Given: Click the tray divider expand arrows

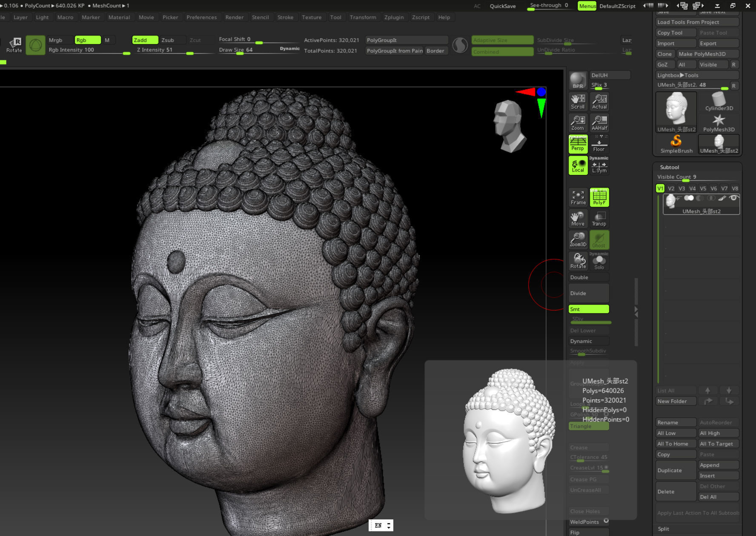Looking at the screenshot, I should (636, 312).
